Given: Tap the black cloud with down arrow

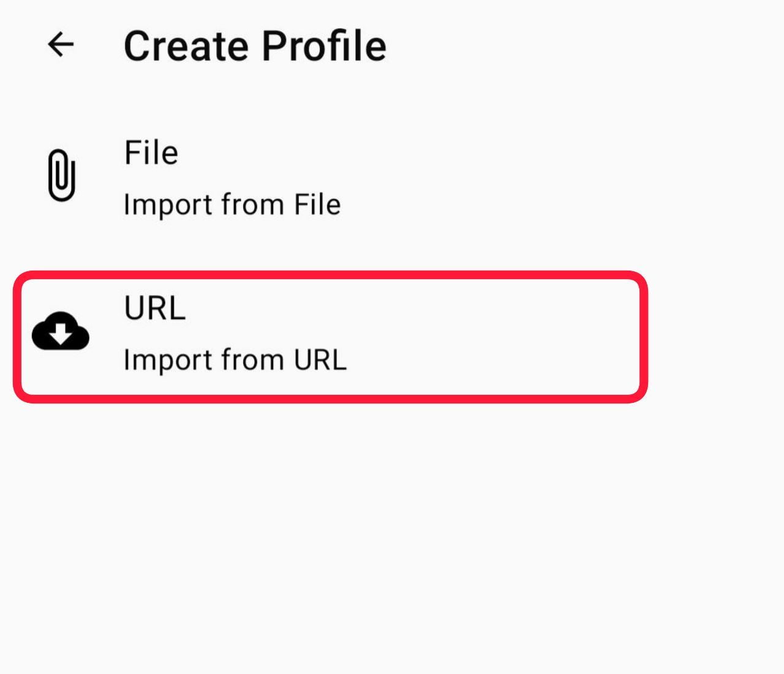Looking at the screenshot, I should click(61, 331).
